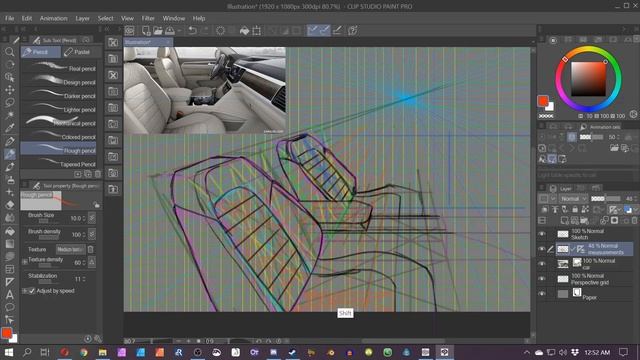Click the delete layer trash icon
The width and height of the screenshot is (640, 360).
(635, 220)
